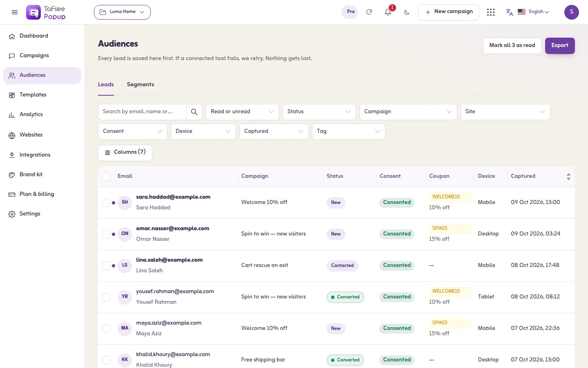Image resolution: width=588 pixels, height=368 pixels.
Task: Toggle the select-all header checkbox
Action: 106,177
